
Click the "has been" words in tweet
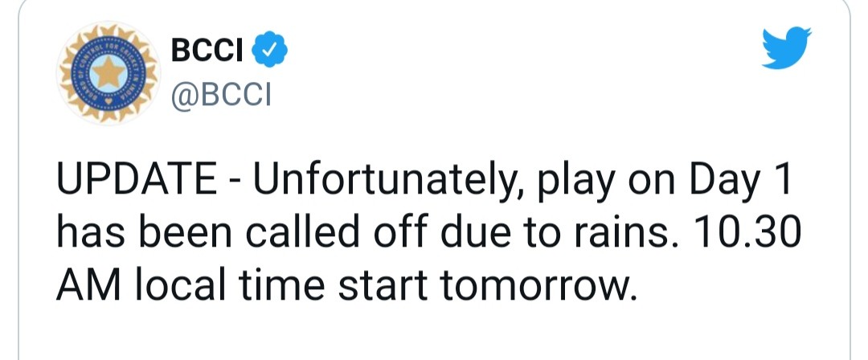click(145, 231)
